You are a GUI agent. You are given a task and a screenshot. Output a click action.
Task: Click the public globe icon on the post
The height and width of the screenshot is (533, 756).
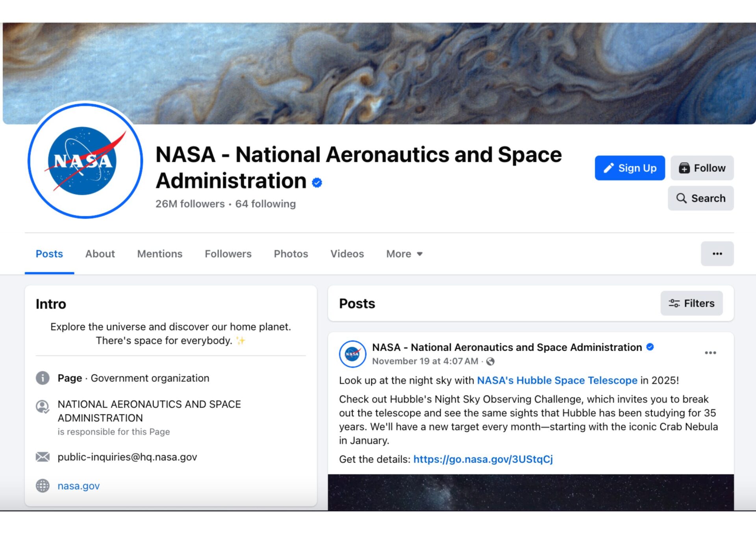click(490, 361)
